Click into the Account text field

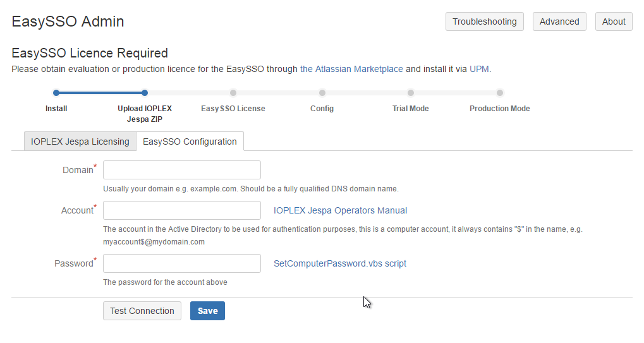tap(182, 210)
